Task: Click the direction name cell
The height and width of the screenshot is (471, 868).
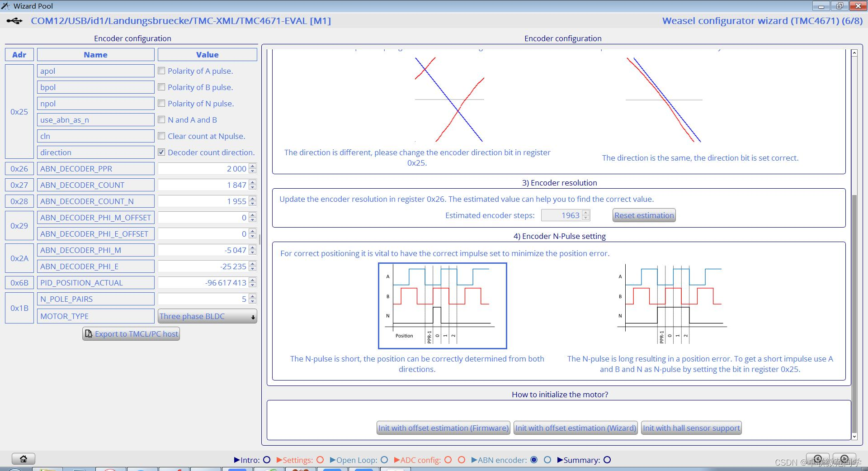Action: pyautogui.click(x=95, y=152)
